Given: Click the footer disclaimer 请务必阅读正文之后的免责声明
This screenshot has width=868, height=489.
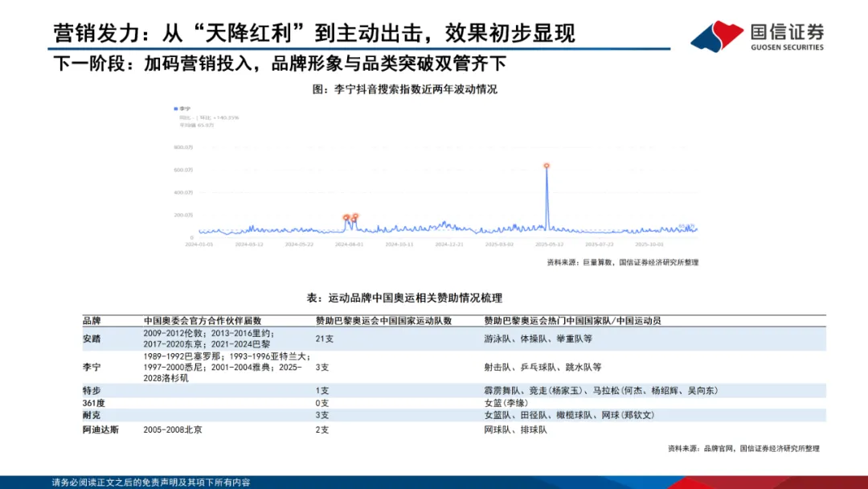Looking at the screenshot, I should coord(150,483).
